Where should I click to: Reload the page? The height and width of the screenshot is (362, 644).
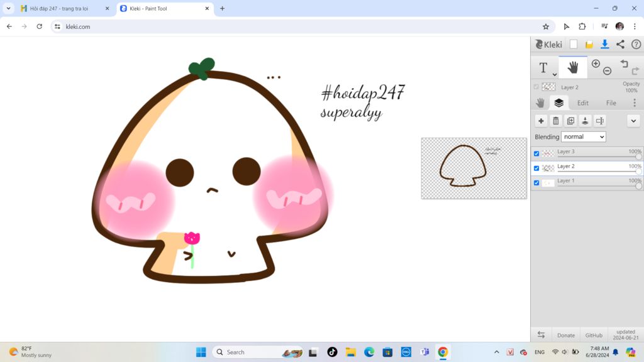40,26
